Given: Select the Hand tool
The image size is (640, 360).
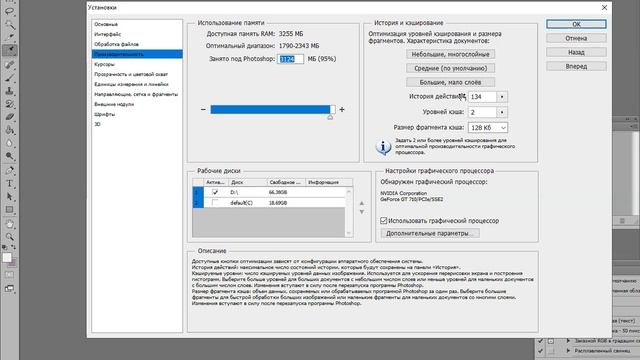Looking at the screenshot, I should coord(9,224).
